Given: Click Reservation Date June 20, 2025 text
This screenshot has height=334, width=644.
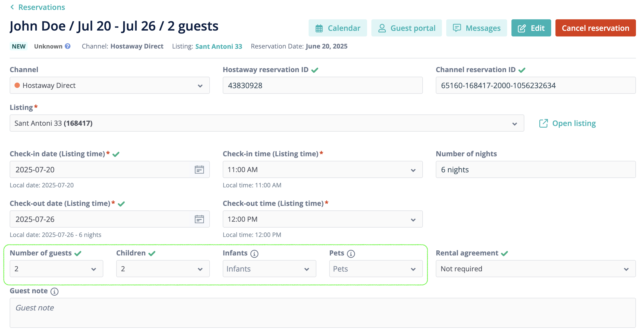Looking at the screenshot, I should (299, 46).
